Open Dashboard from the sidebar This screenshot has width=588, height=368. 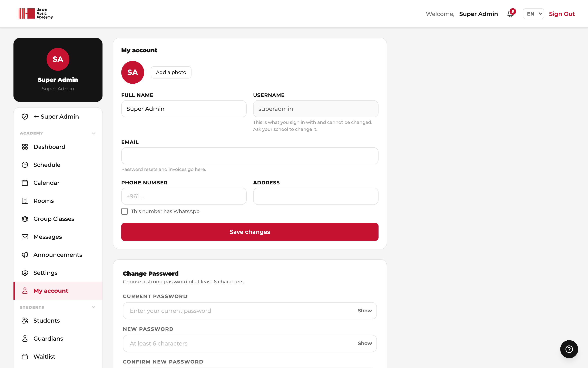tap(58, 147)
